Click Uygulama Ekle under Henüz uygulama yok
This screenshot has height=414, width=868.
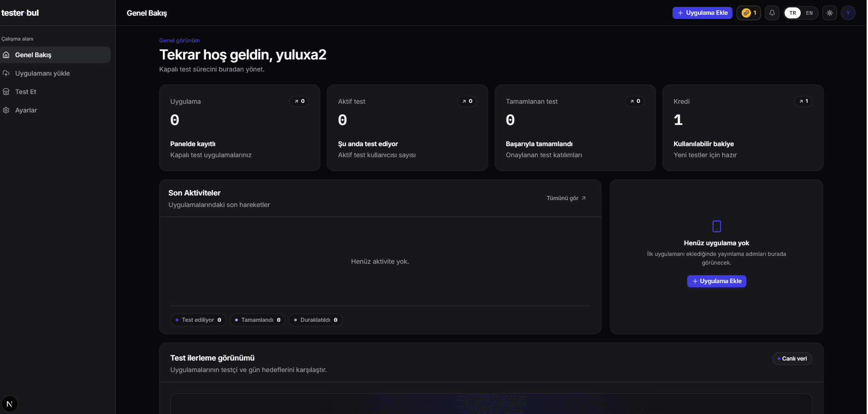click(x=717, y=281)
